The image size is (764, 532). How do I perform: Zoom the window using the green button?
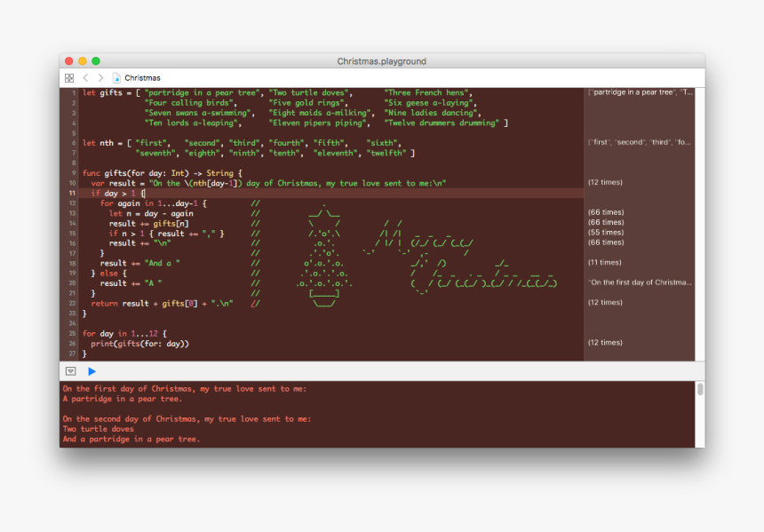[x=96, y=61]
